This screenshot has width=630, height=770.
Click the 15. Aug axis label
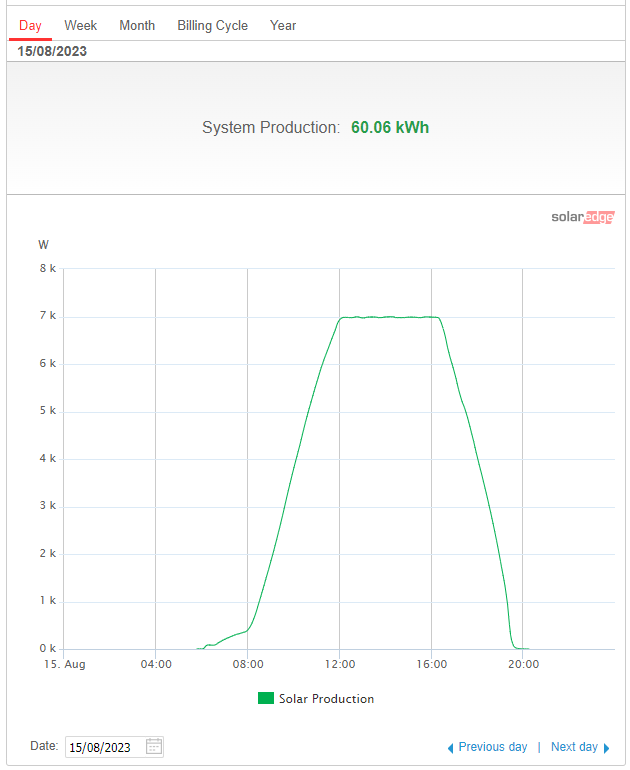(x=65, y=664)
